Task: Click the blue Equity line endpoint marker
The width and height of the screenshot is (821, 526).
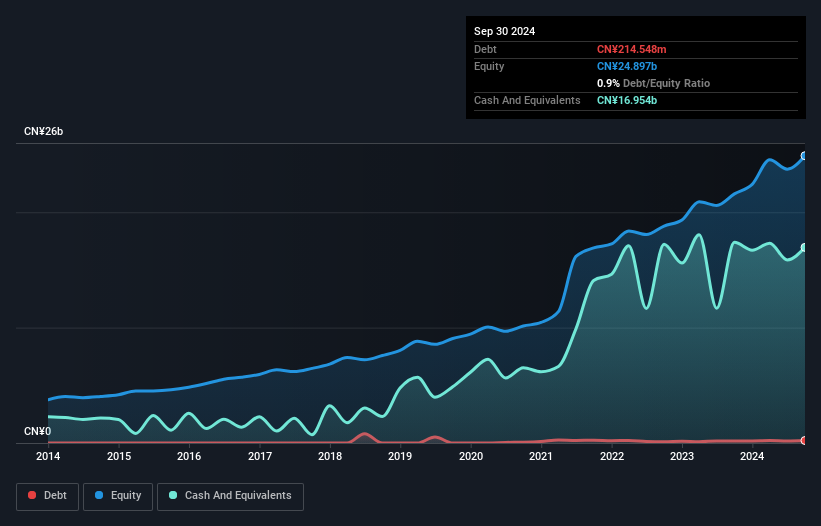Action: point(804,156)
